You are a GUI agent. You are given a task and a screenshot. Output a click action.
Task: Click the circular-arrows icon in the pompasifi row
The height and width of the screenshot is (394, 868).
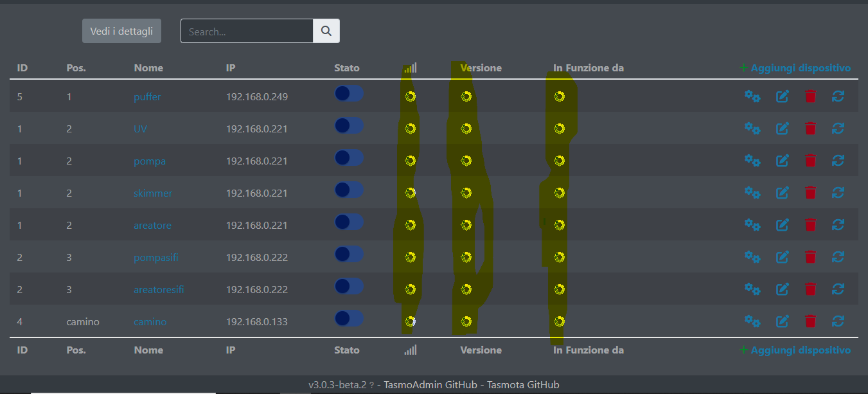[838, 257]
